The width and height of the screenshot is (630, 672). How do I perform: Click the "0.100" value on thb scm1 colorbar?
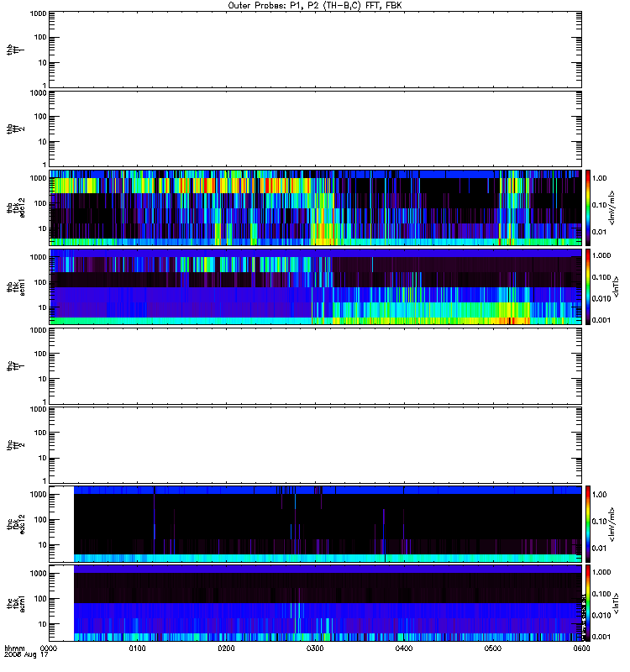[x=601, y=277]
